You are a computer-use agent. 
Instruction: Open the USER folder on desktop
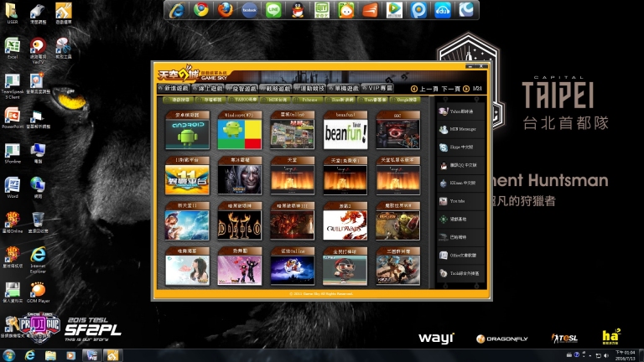tap(13, 13)
